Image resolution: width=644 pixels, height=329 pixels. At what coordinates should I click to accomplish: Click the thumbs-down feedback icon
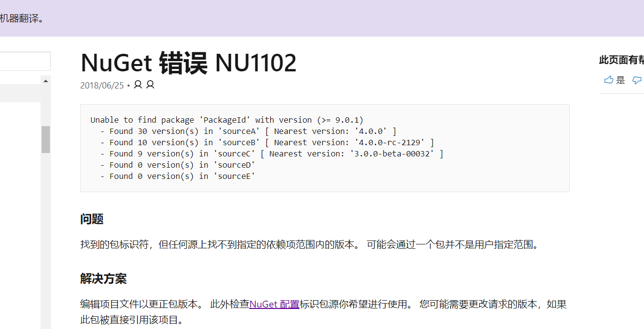(638, 80)
